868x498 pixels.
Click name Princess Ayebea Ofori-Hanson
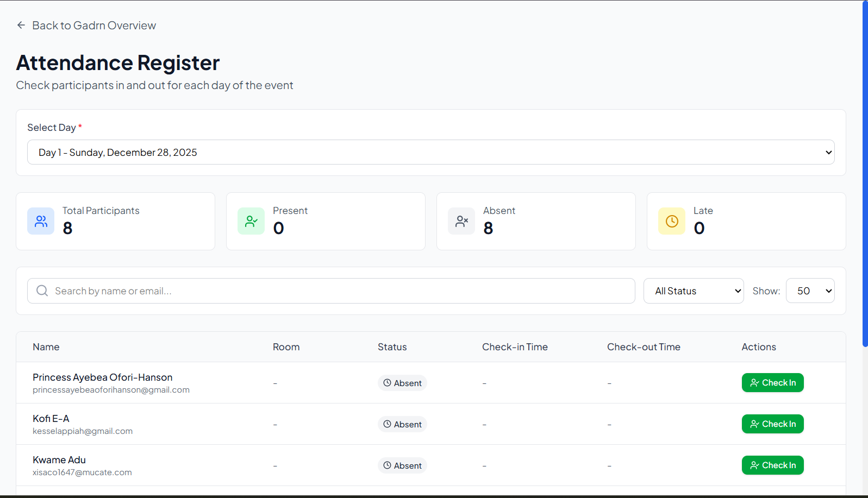point(103,377)
